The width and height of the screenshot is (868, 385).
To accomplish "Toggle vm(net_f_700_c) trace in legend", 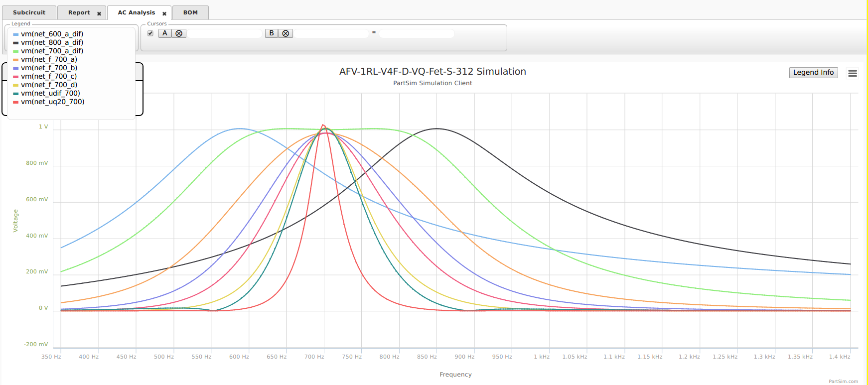I will point(45,76).
